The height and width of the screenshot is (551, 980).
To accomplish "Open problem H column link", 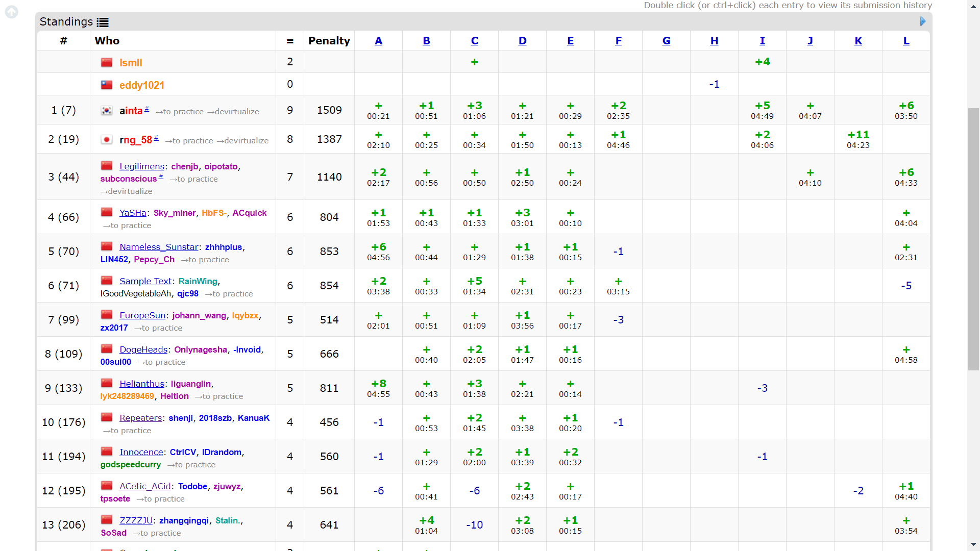I will tap(714, 41).
